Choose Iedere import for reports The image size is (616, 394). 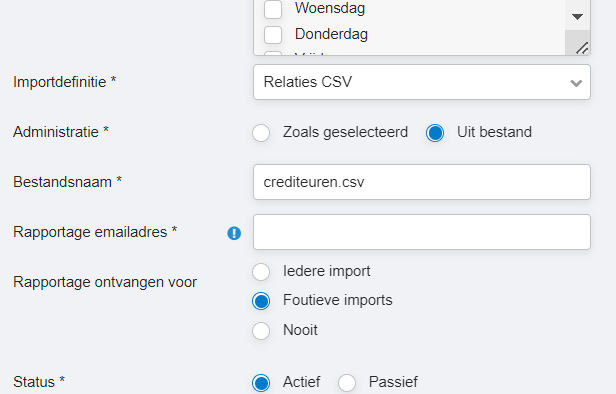pos(261,271)
